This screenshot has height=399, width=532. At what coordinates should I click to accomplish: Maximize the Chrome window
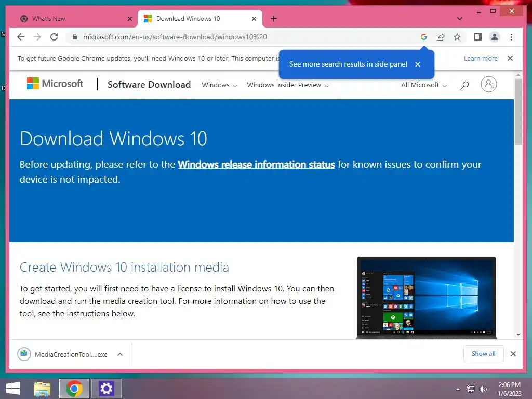click(x=493, y=11)
